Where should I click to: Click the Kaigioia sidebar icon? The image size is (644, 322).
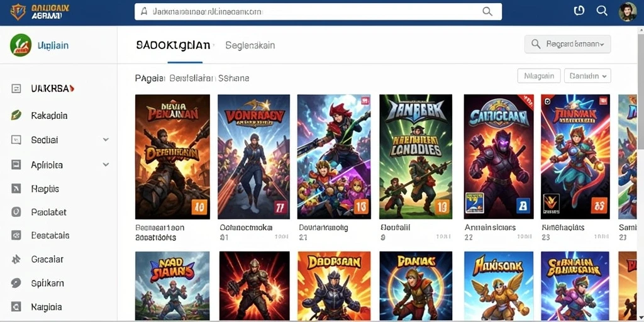[x=16, y=306]
